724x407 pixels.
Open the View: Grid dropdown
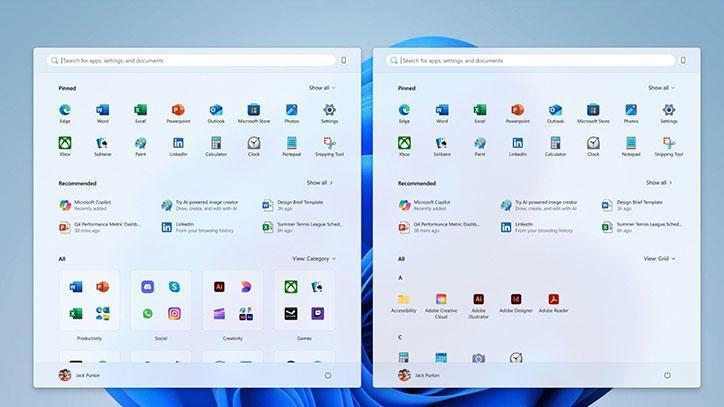(656, 258)
